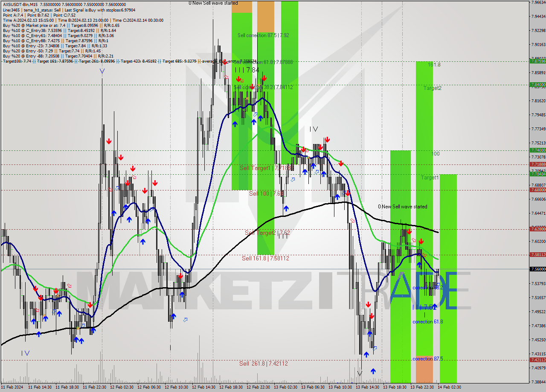The image size is (546, 392).
Task: Select the '13 Feb 18:30' time axis label
Action: coord(395,387)
